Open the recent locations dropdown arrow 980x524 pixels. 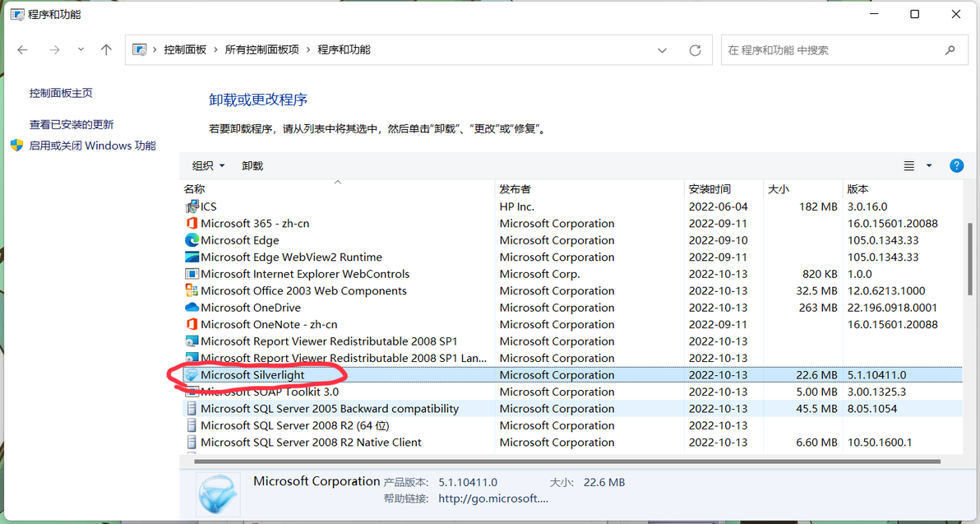point(81,49)
